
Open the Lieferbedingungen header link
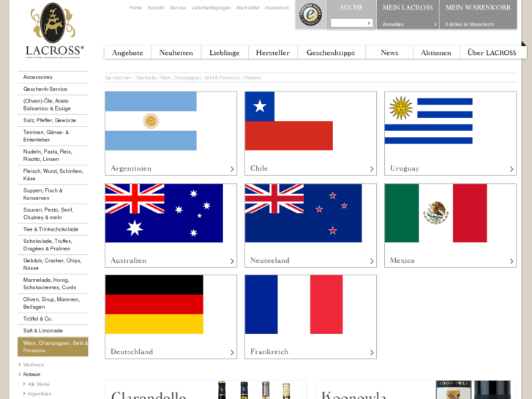point(211,7)
